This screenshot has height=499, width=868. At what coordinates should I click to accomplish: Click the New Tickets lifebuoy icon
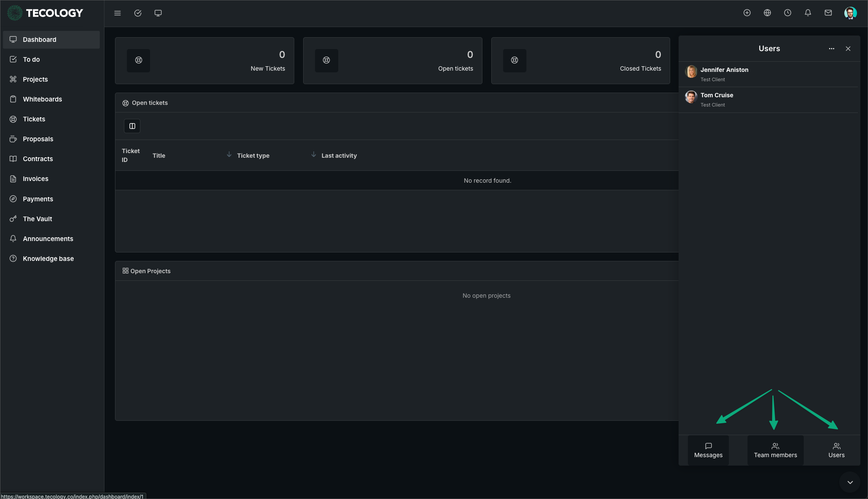[139, 60]
